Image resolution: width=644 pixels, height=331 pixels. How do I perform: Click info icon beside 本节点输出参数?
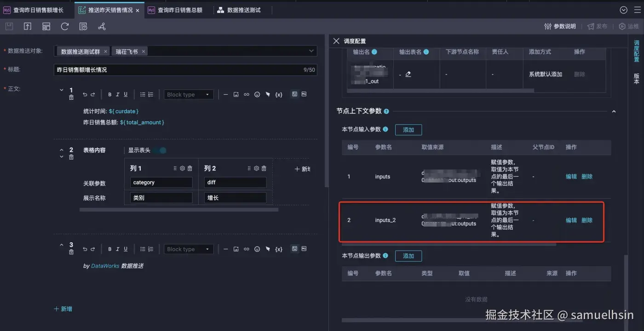coord(385,256)
